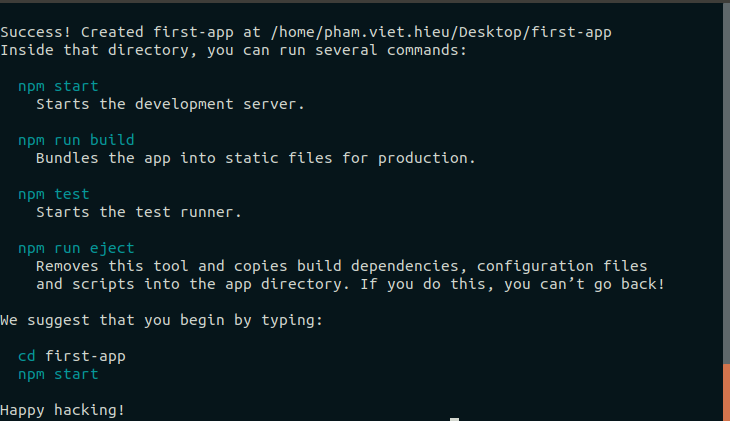
Task: Click the 'npm run build' command
Action: (76, 140)
